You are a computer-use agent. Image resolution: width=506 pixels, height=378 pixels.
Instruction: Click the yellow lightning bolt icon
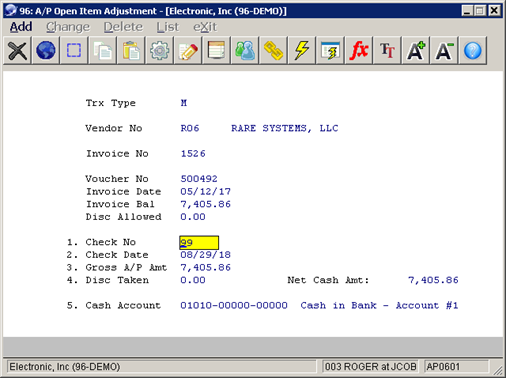(x=301, y=51)
